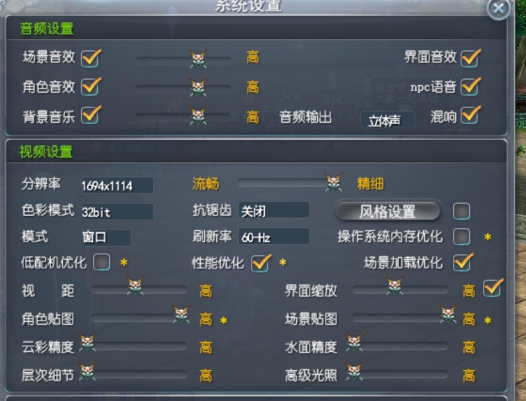Enable 低配机优化 checkbox
This screenshot has width=526, height=401.
pyautogui.click(x=102, y=262)
